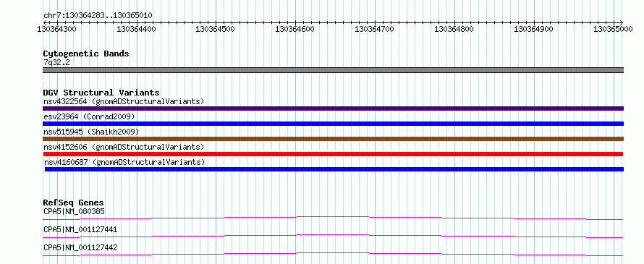The image size is (644, 264).
Task: Click the Cytogenetic Bands track title
Action: (86, 54)
